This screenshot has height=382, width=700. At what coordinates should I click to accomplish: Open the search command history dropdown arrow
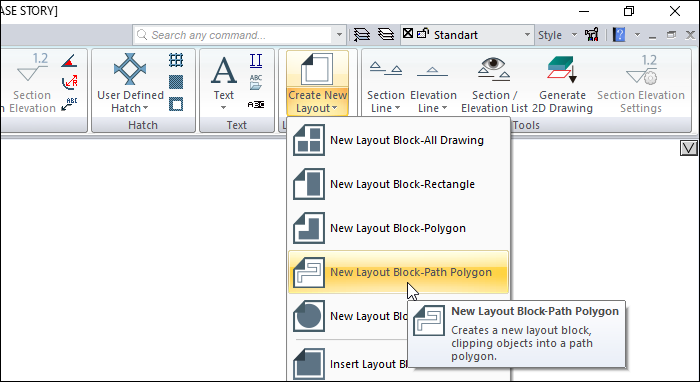coord(339,35)
